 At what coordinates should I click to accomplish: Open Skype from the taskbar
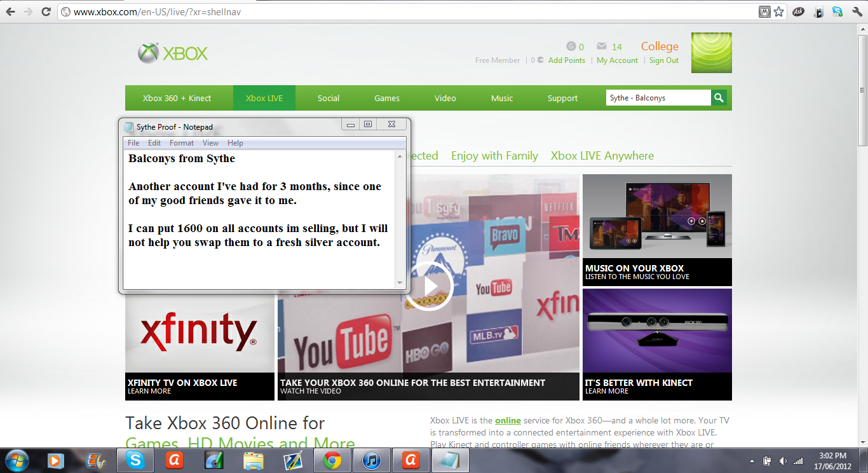(x=135, y=460)
